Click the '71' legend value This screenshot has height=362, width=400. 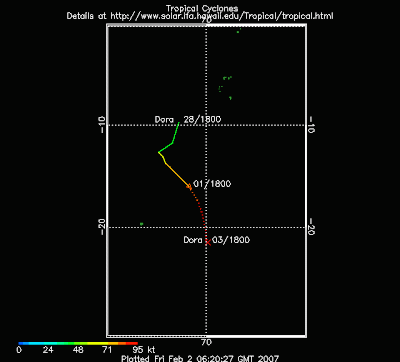pyautogui.click(x=107, y=350)
